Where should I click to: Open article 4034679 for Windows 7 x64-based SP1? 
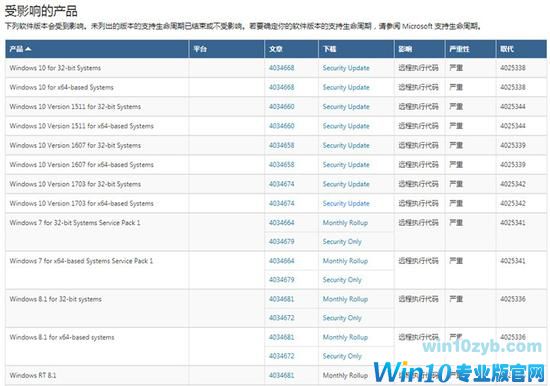[x=281, y=280]
